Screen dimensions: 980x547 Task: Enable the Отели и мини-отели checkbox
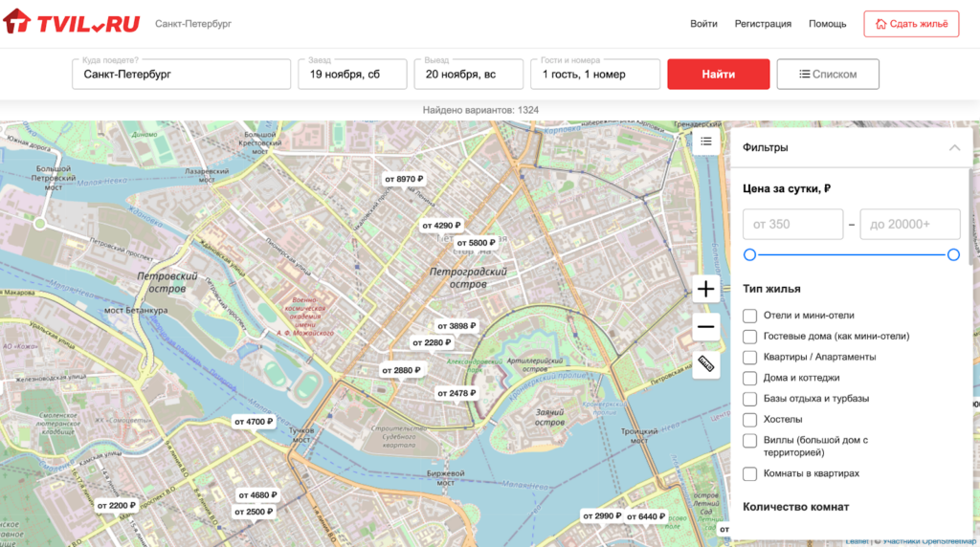750,316
